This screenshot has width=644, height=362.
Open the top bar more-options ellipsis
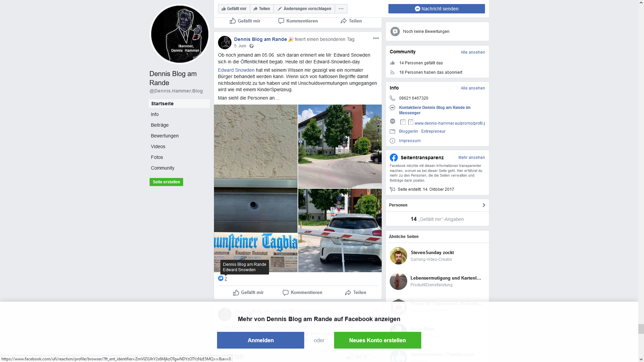click(341, 9)
